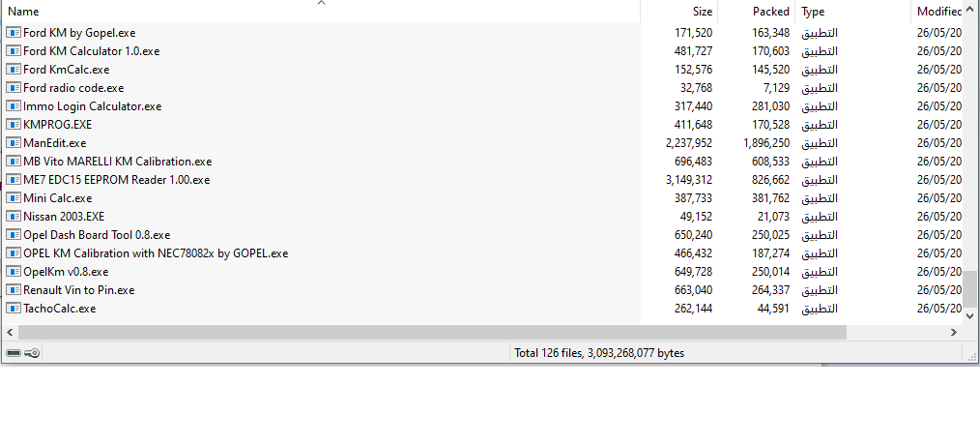Click the icon of Mini Calc.exe
Viewport: 980px width, 445px height.
(14, 197)
